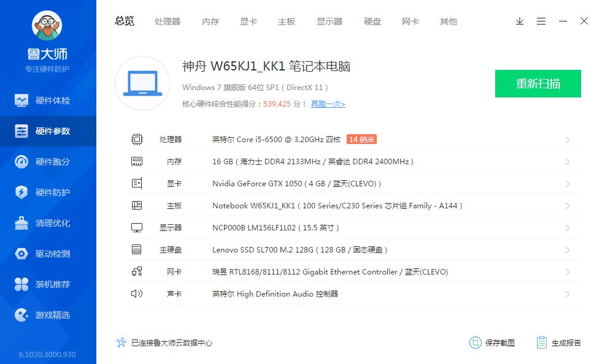Switch to the 硬盘 tab
The height and width of the screenshot is (364, 594).
(x=372, y=21)
